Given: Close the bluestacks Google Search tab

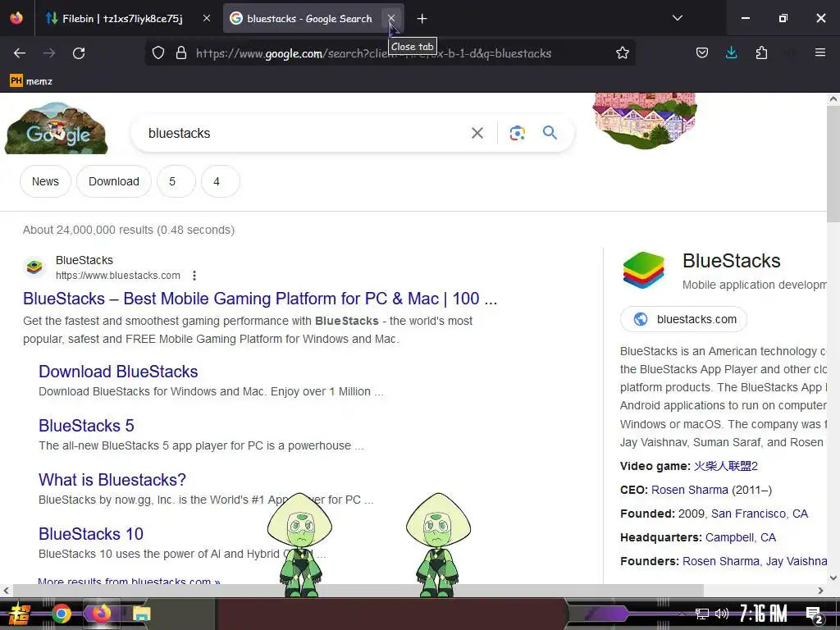Looking at the screenshot, I should 391,18.
